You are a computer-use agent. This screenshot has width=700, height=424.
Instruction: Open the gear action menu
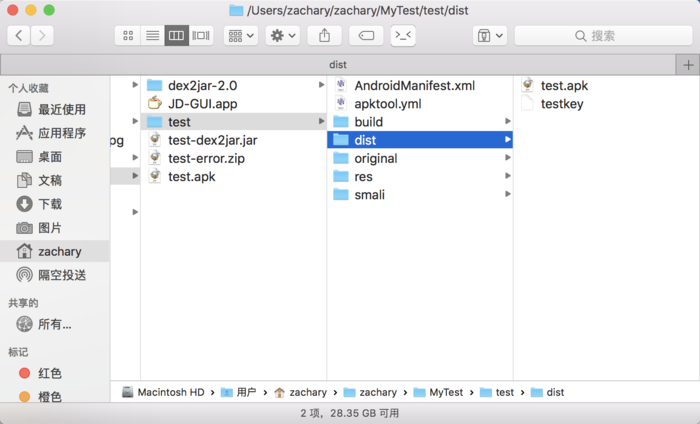click(x=283, y=35)
